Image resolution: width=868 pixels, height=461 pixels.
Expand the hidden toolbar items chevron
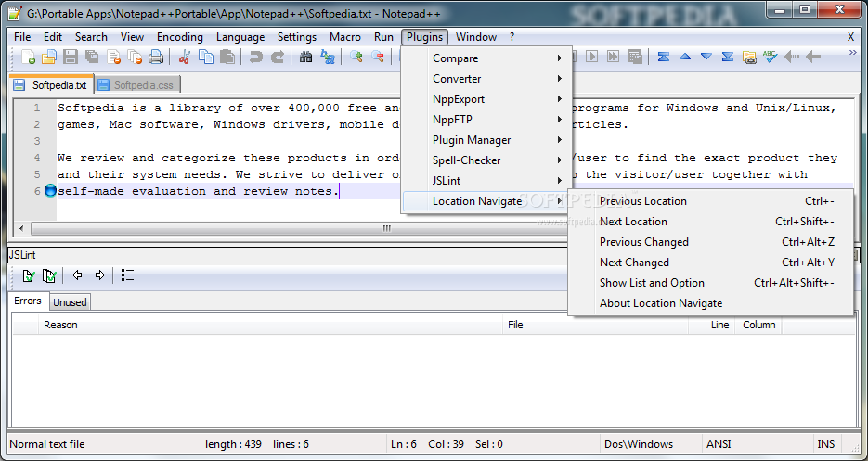pos(852,53)
